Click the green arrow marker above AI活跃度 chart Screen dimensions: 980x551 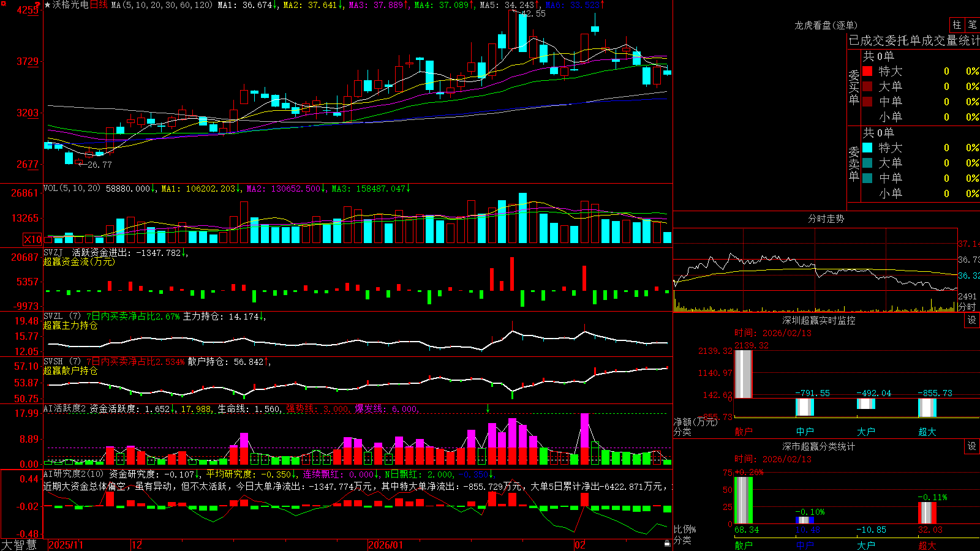coord(488,408)
